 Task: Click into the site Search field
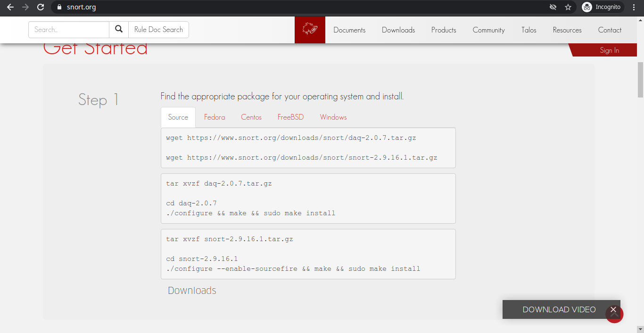click(x=69, y=30)
